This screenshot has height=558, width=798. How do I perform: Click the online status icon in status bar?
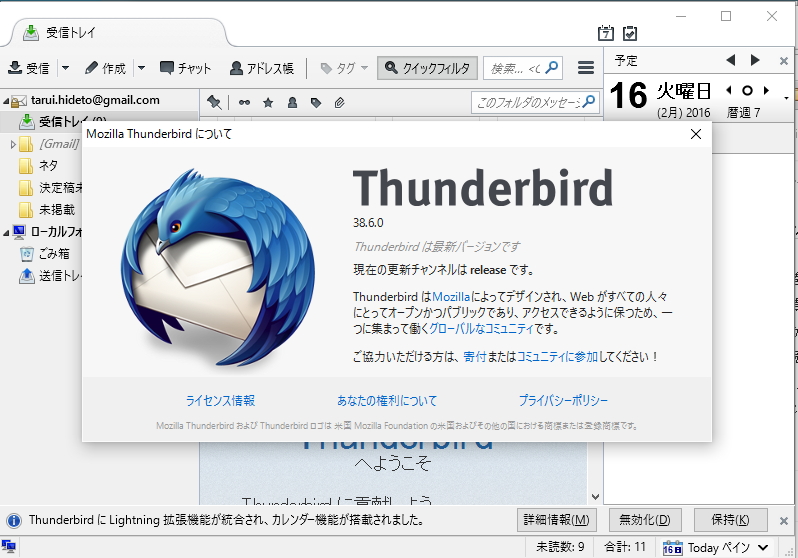(9, 547)
